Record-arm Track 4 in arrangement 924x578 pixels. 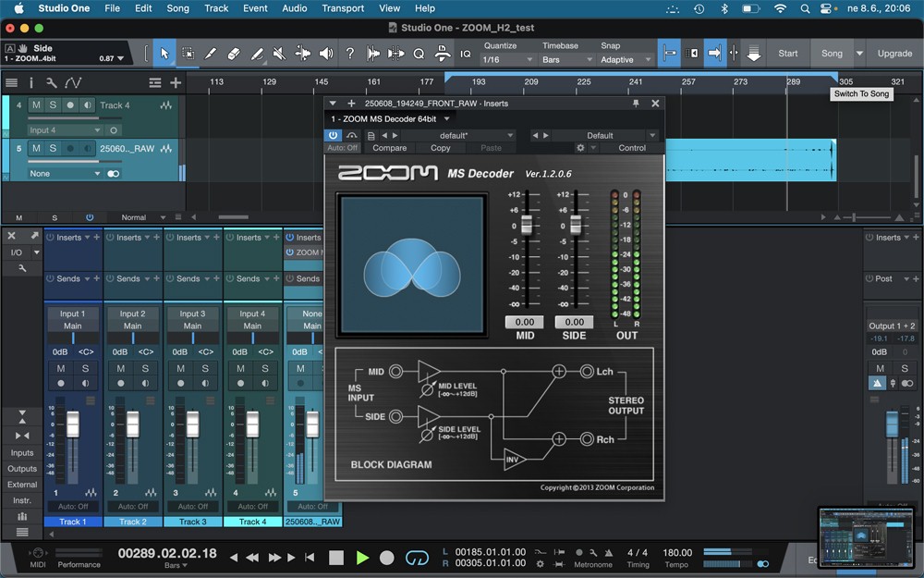coord(70,105)
